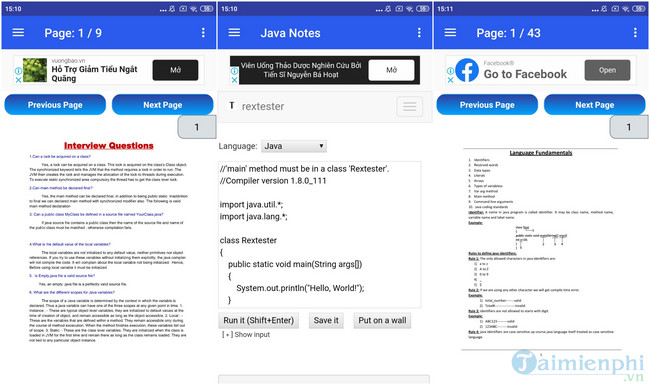Expand the Show input section

(246, 334)
